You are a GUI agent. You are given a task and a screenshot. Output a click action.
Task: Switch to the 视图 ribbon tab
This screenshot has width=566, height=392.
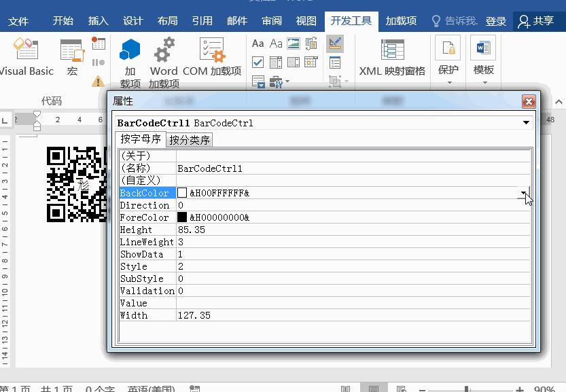click(306, 21)
